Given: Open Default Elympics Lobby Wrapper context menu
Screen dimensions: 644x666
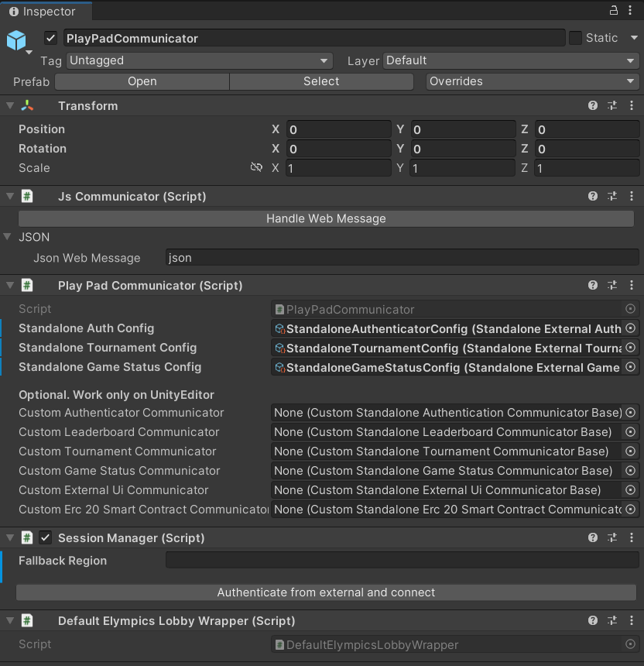Looking at the screenshot, I should 632,620.
